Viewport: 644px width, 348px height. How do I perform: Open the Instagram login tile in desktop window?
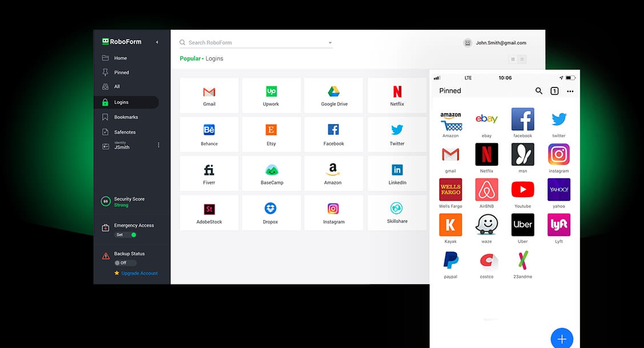coord(334,213)
